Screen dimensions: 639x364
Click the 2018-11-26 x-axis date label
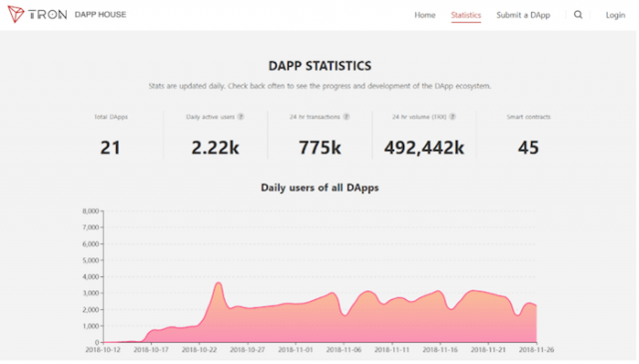pos(536,350)
